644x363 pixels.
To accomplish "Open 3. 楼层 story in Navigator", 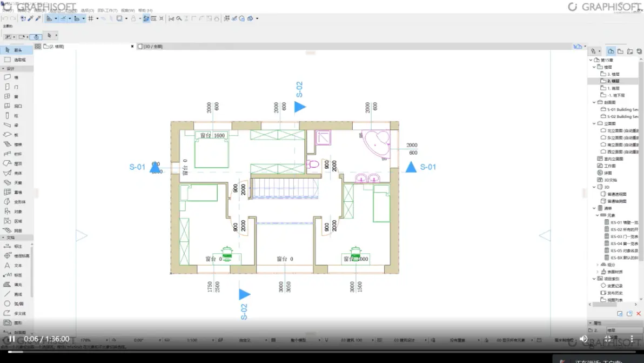I will click(610, 74).
